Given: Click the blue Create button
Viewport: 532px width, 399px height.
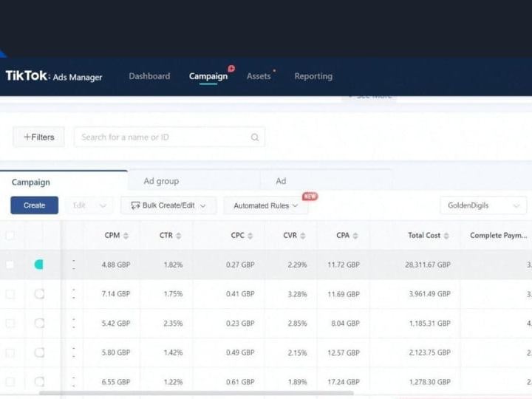Looking at the screenshot, I should (x=34, y=205).
